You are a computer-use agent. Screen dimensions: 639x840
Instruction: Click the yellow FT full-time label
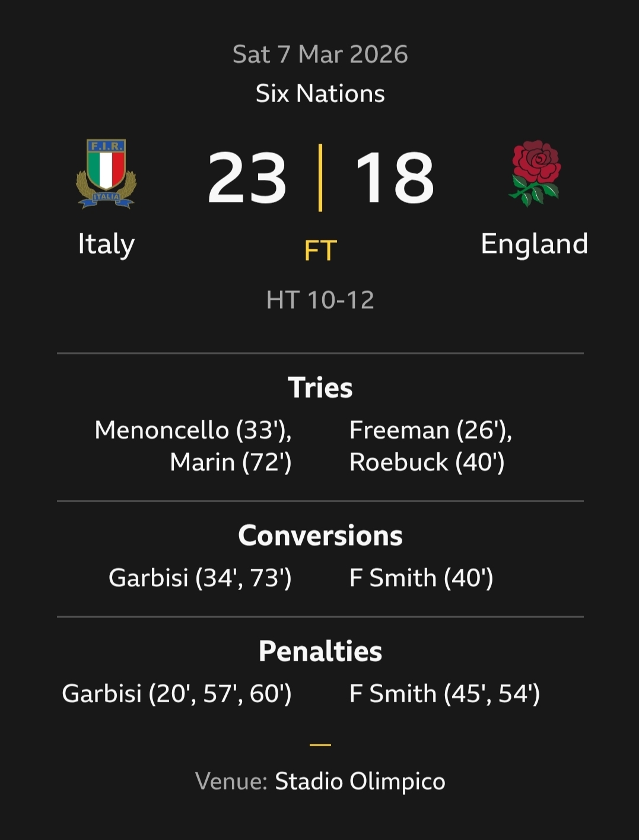pos(320,251)
